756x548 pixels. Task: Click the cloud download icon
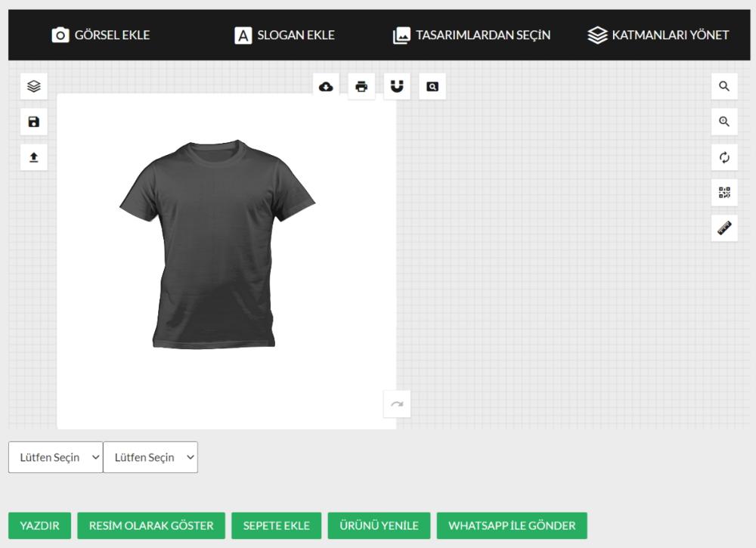(326, 86)
